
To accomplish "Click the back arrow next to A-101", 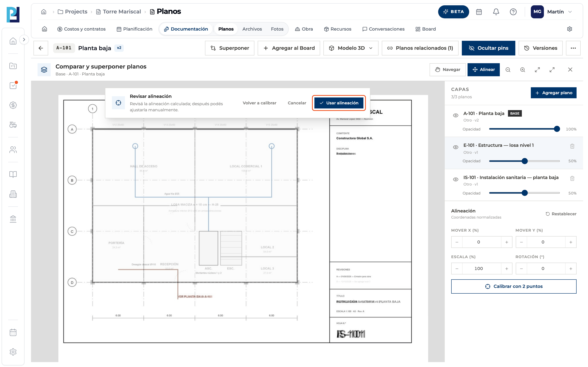I will pyautogui.click(x=41, y=48).
